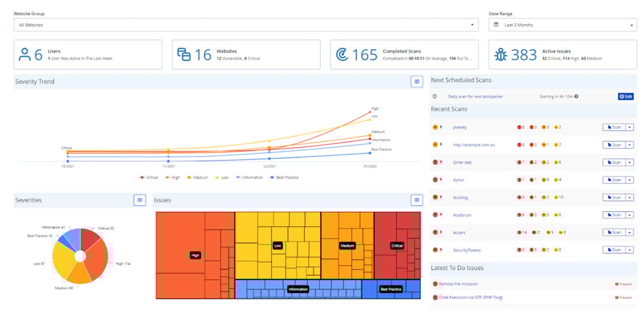Click the Users person icon

(x=25, y=55)
